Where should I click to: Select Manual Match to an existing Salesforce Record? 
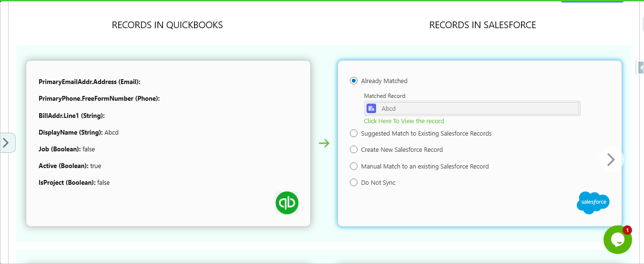click(x=354, y=166)
